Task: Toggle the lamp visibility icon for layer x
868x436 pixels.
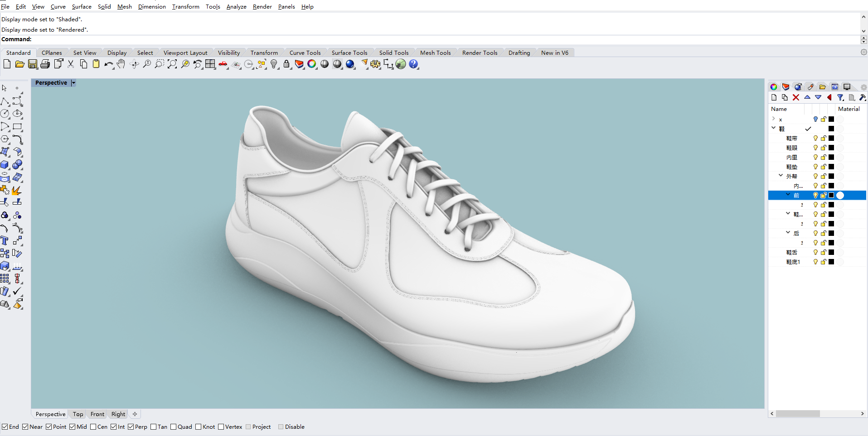Action: [x=816, y=119]
